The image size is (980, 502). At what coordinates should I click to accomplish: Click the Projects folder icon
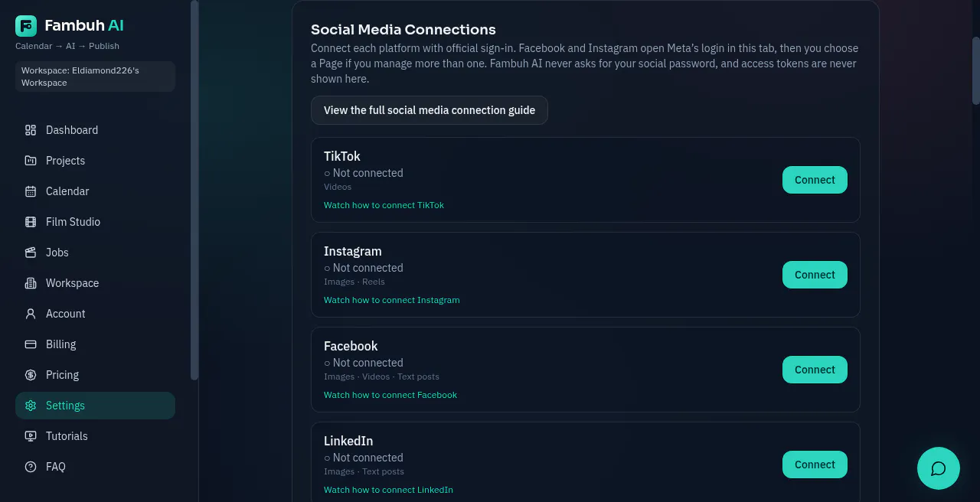pyautogui.click(x=31, y=161)
